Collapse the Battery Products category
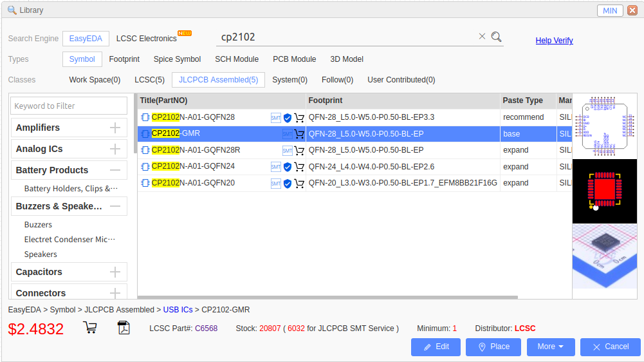Screen dimensions: 644x362 pyautogui.click(x=115, y=170)
